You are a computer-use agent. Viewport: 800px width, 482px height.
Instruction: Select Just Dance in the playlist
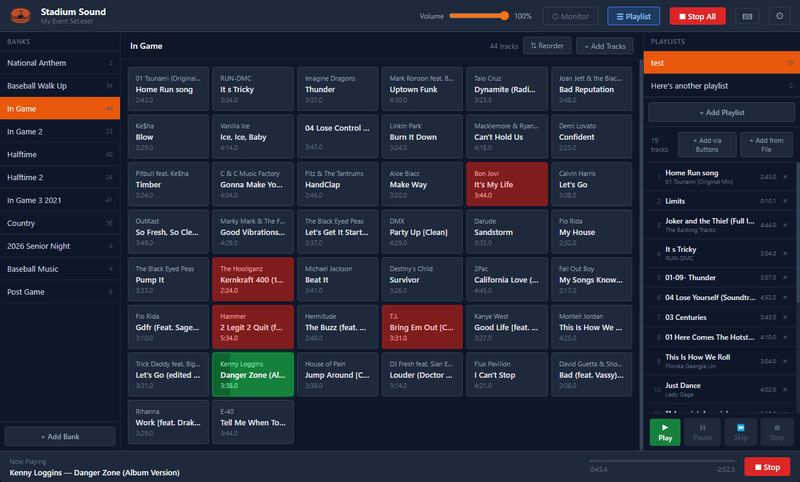tap(720, 390)
